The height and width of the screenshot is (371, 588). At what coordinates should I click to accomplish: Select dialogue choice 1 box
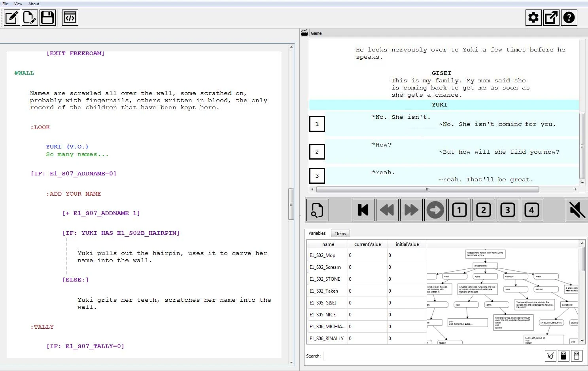(x=317, y=124)
